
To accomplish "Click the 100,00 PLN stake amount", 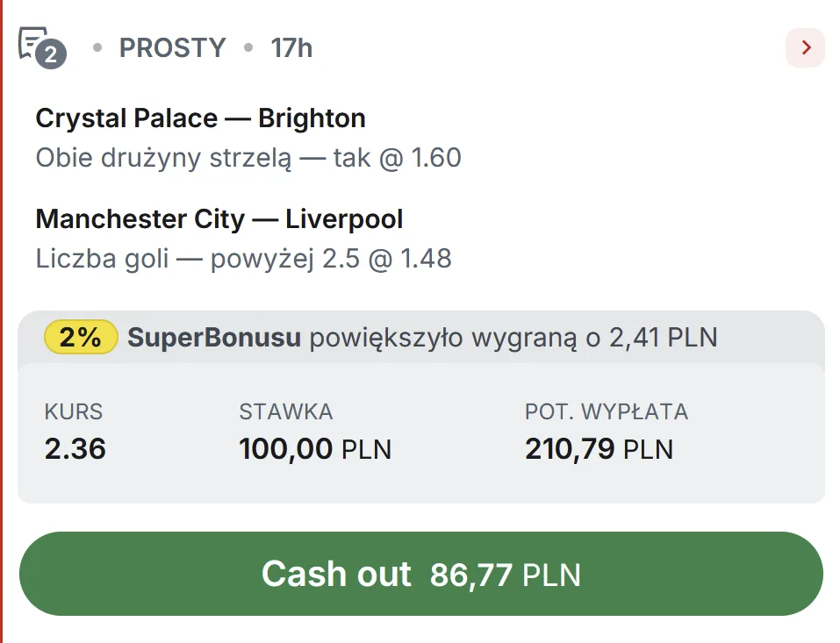I will pyautogui.click(x=314, y=449).
